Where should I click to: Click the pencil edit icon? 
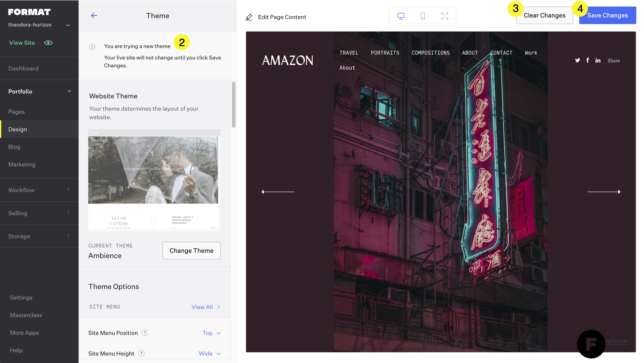pos(249,17)
